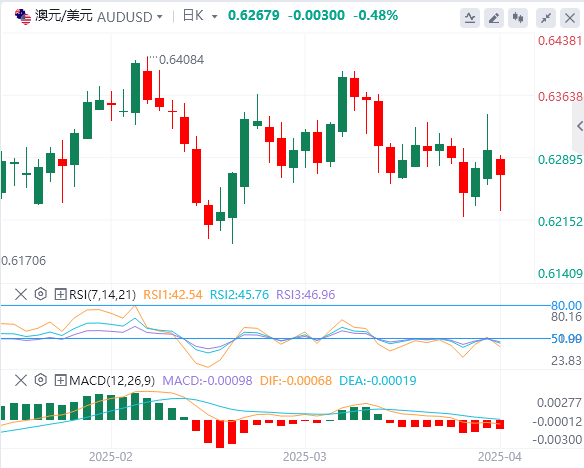Close the chart panel with X
The image size is (584, 468).
[570, 17]
